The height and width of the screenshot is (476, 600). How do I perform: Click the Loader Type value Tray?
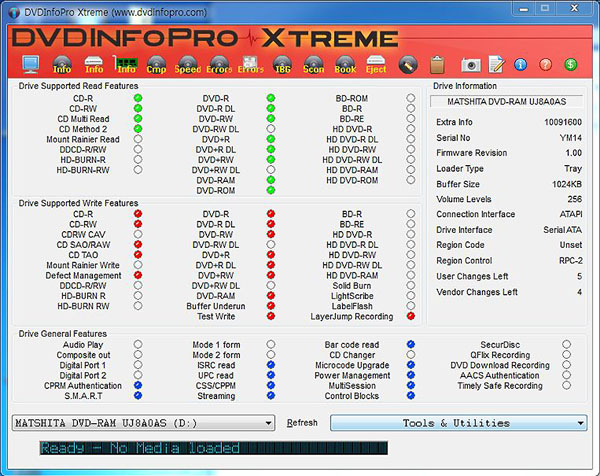(573, 169)
